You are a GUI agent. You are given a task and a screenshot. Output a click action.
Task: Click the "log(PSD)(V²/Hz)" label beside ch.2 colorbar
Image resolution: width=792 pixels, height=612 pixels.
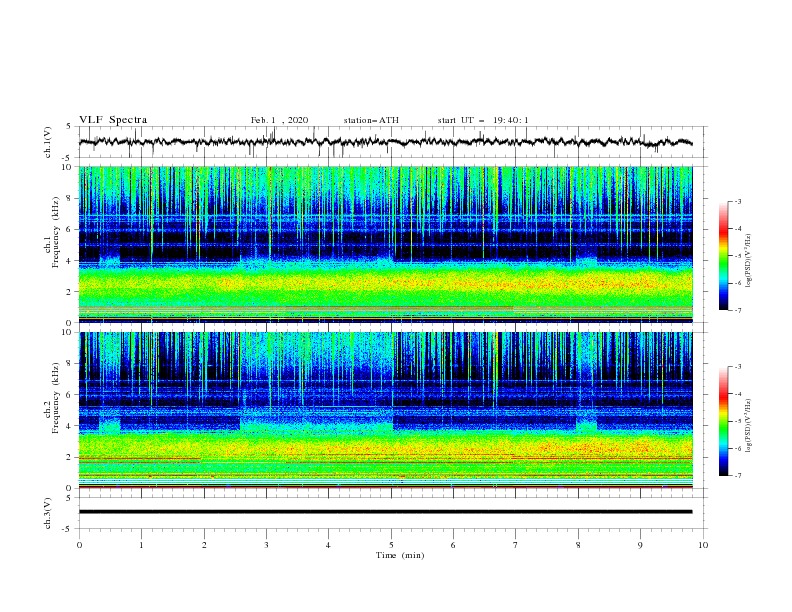(x=749, y=425)
